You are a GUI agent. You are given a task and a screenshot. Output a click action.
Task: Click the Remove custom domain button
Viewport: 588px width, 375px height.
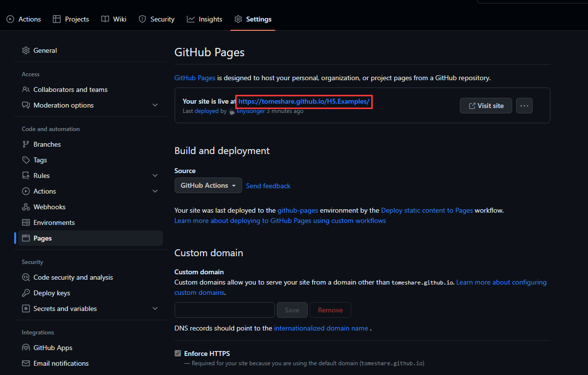tap(330, 310)
